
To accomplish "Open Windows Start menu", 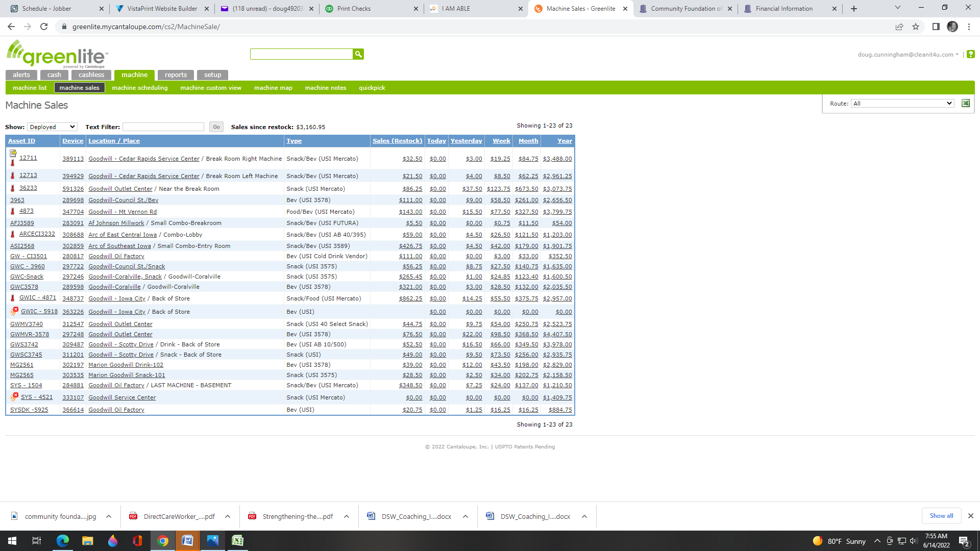I will [12, 541].
